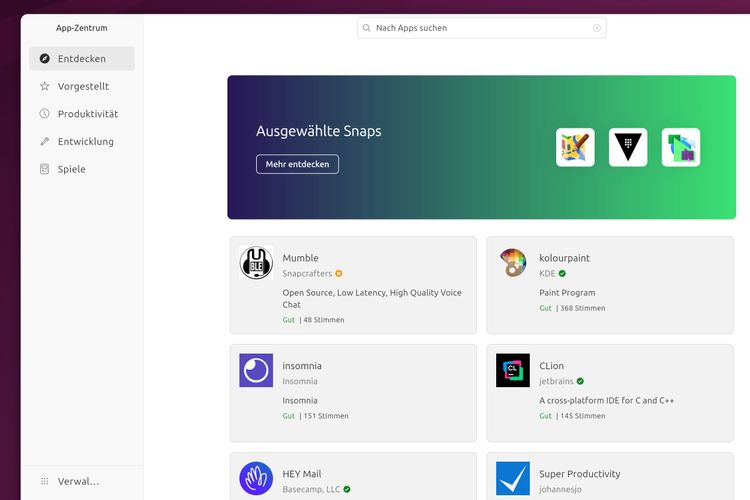The width and height of the screenshot is (750, 500).
Task: Open the kolourpaint app title link
Action: (564, 258)
